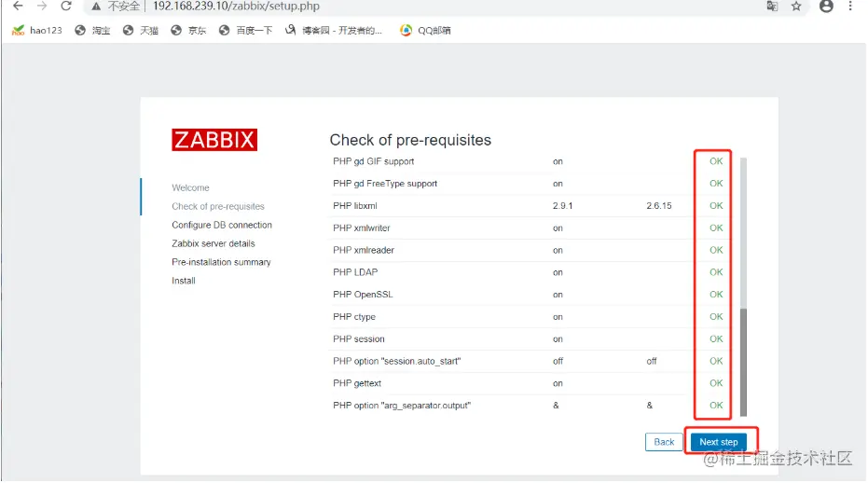
Task: Click the Back button
Action: click(664, 441)
